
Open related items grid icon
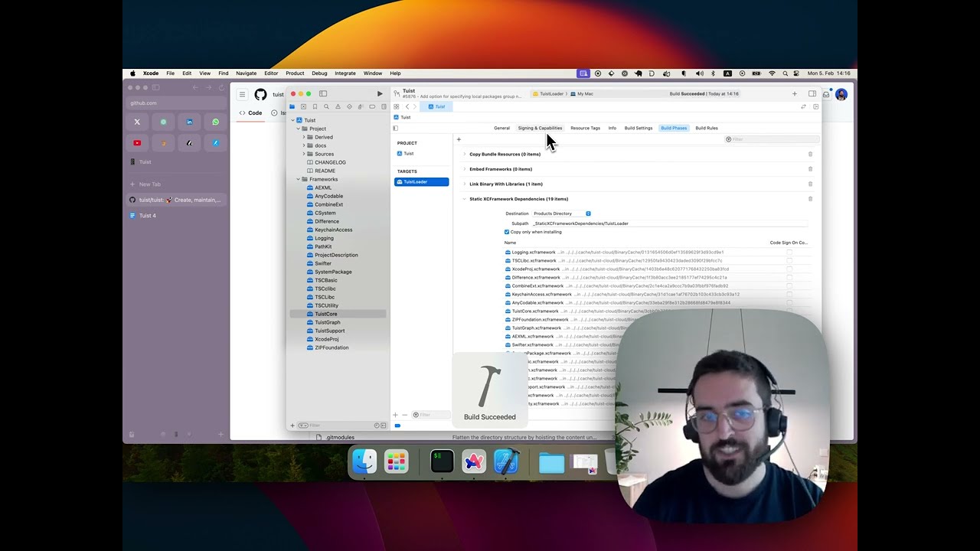pos(396,106)
